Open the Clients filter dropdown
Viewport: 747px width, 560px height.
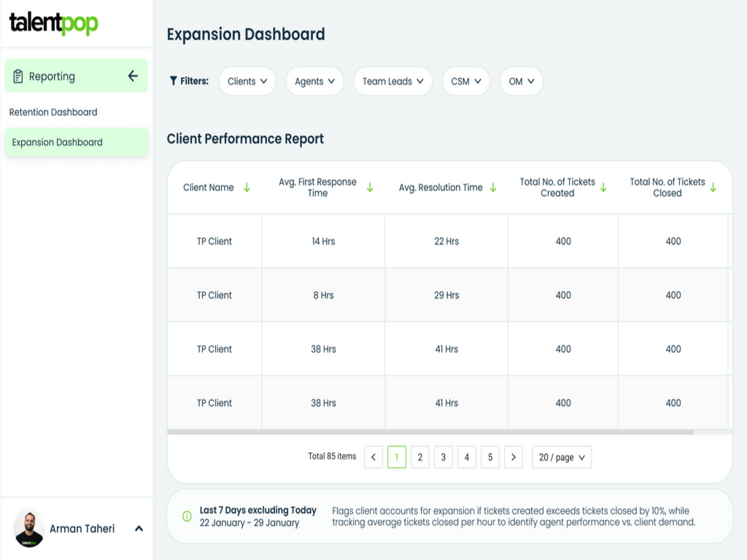pos(247,81)
